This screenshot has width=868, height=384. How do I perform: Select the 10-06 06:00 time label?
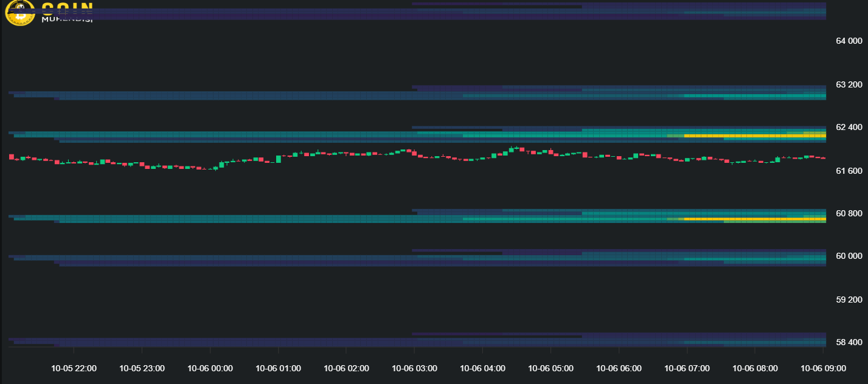[619, 368]
